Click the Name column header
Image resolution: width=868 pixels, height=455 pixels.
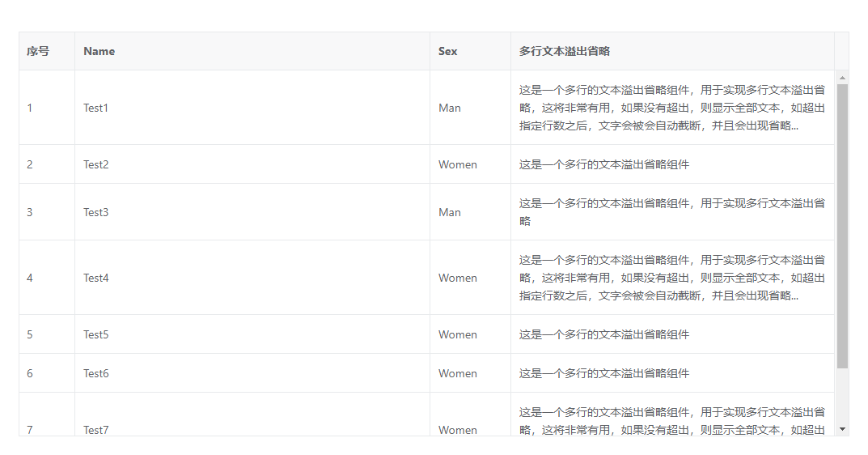(252, 51)
